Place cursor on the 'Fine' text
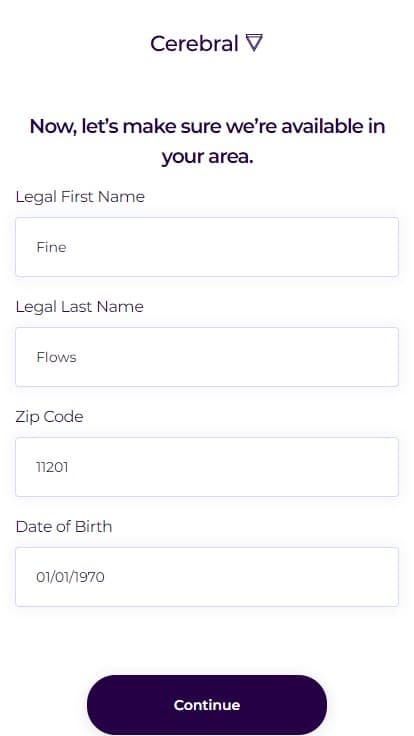The width and height of the screenshot is (414, 736). point(51,247)
